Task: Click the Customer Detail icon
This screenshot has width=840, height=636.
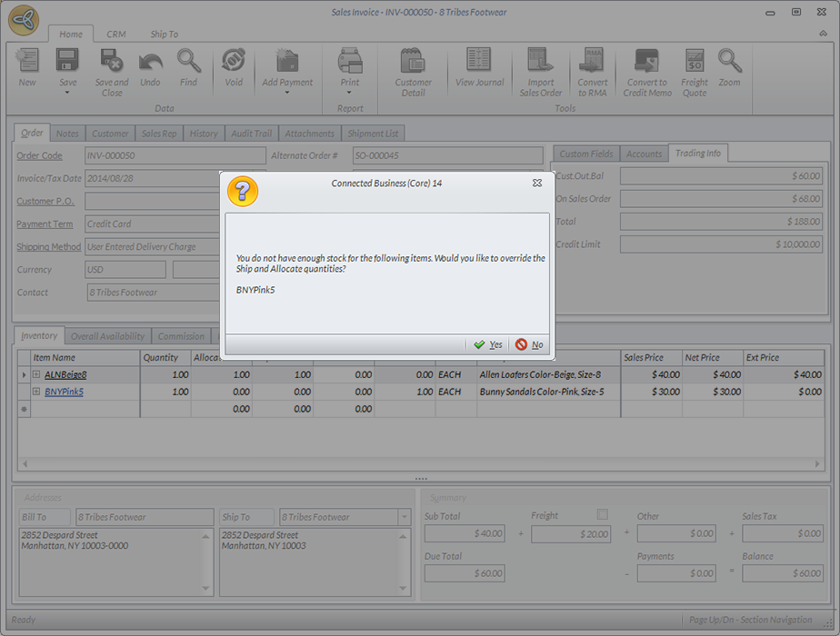Action: tap(414, 62)
